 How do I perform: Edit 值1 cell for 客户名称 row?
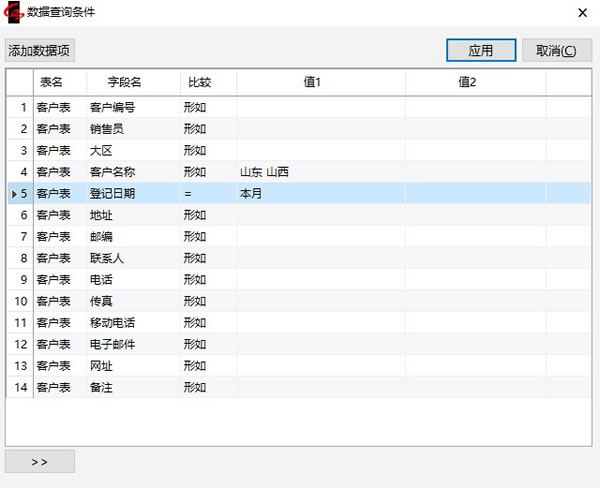click(320, 172)
